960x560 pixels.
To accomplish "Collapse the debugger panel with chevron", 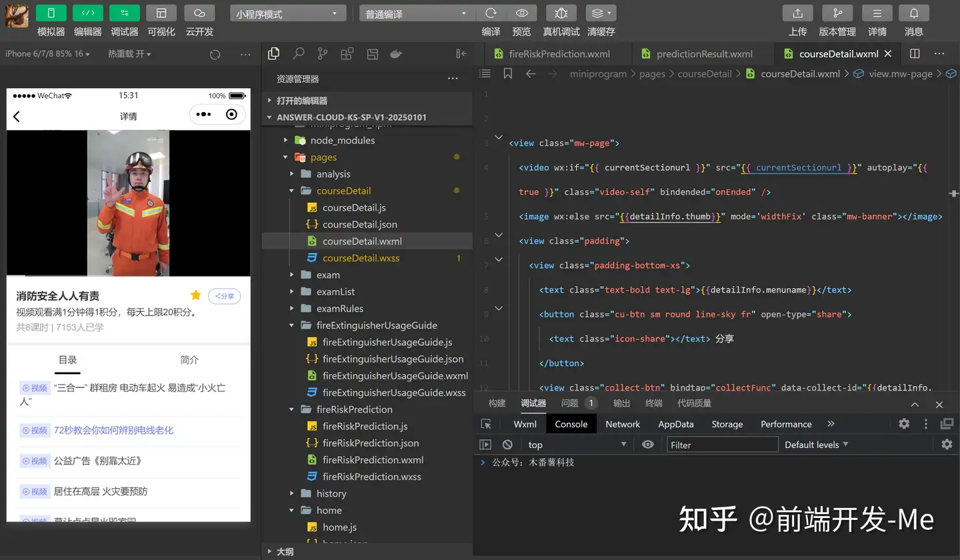I will coord(915,405).
